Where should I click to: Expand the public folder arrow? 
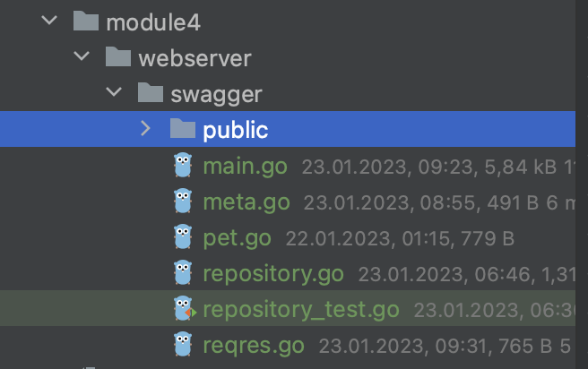pos(146,129)
